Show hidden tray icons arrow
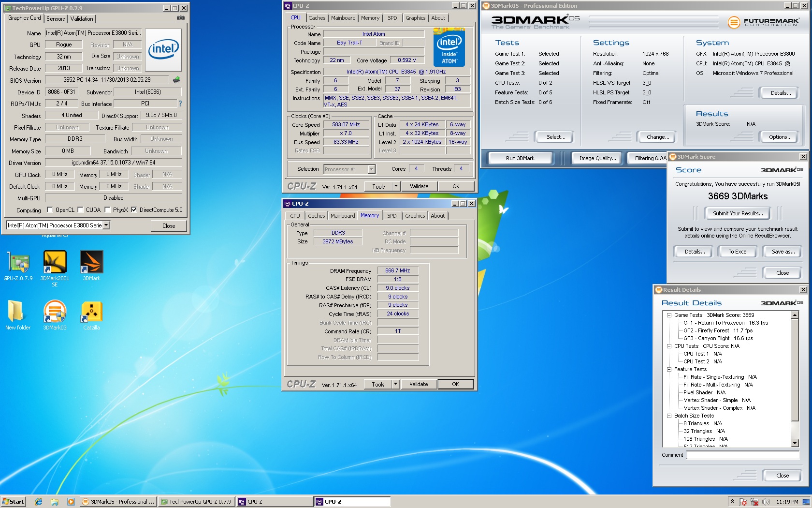Screen dimensions: 812x508 click(732, 502)
